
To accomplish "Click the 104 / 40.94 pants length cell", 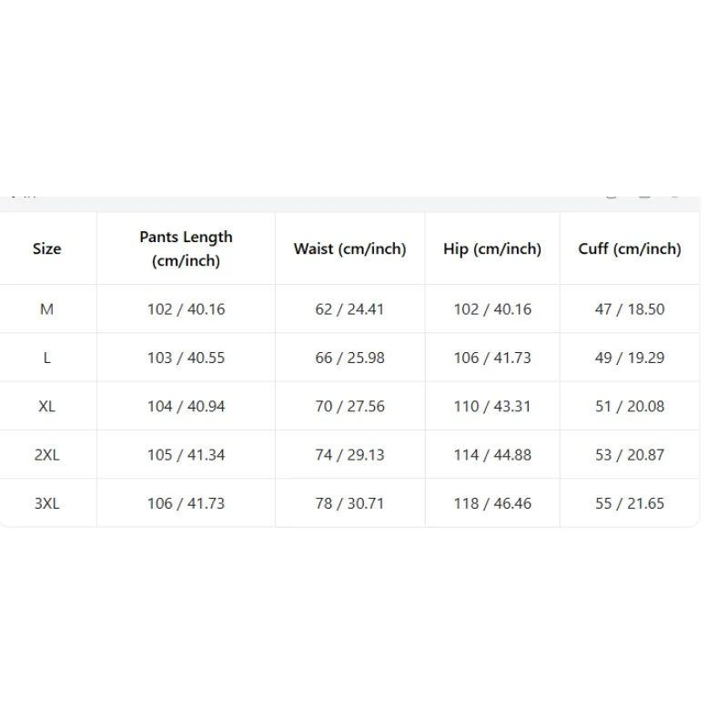I will (186, 406).
